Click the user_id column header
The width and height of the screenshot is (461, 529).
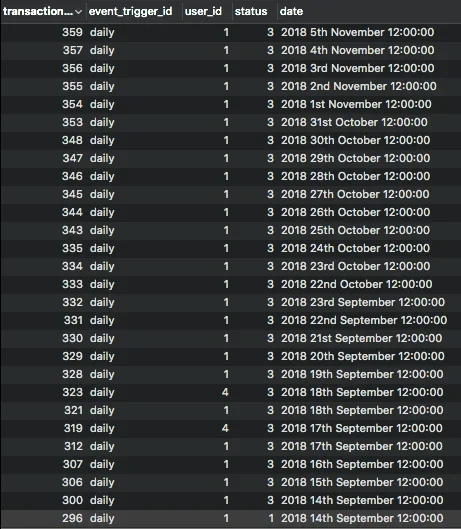[203, 11]
